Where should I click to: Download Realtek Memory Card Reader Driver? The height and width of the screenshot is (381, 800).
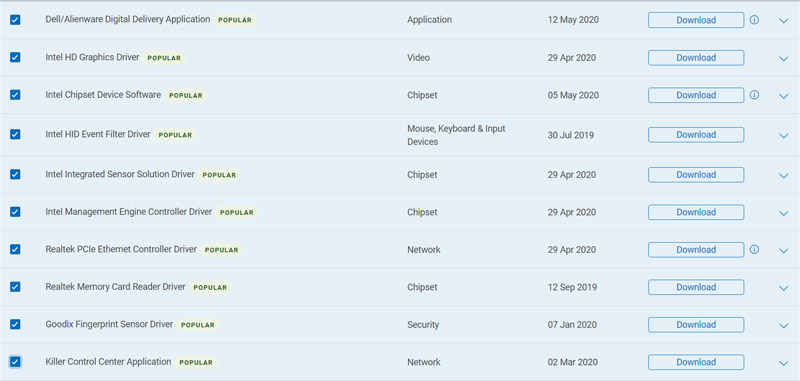click(696, 287)
